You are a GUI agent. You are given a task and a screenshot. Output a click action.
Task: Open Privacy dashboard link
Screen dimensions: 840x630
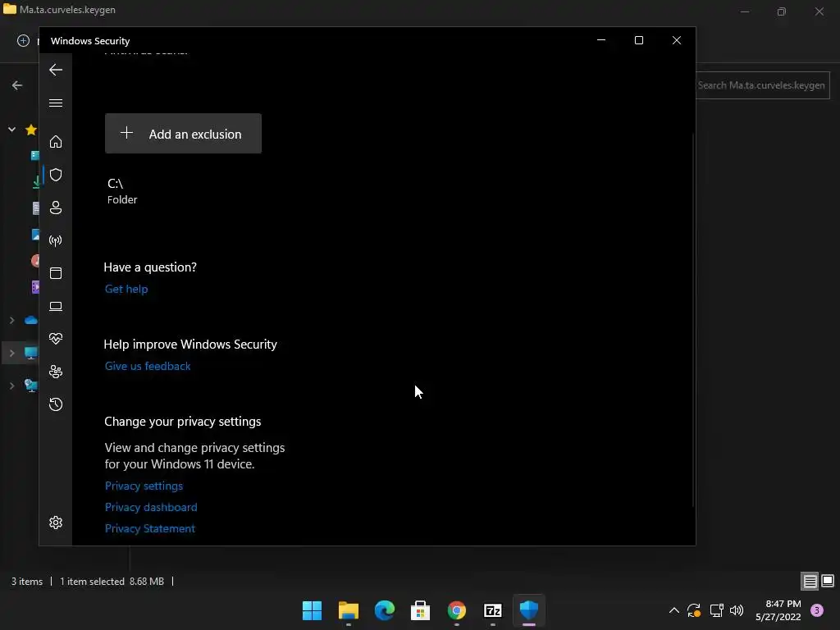pos(151,507)
